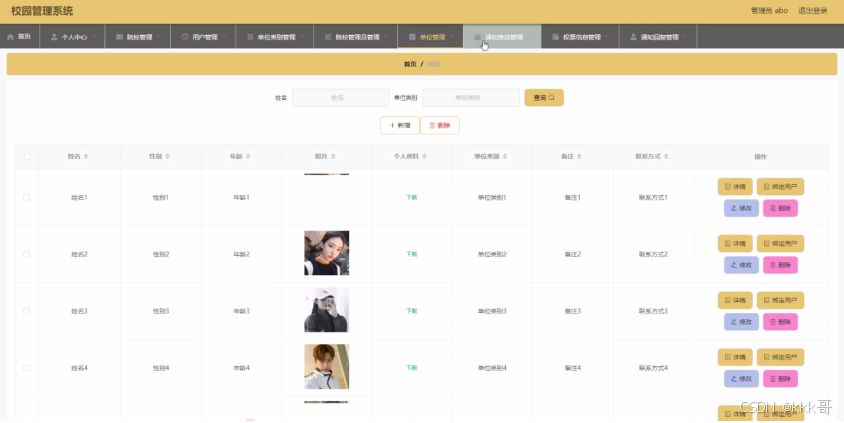Image resolution: width=844 pixels, height=423 pixels.
Task: Sort the table by the 姓名 column arrows
Action: click(86, 157)
